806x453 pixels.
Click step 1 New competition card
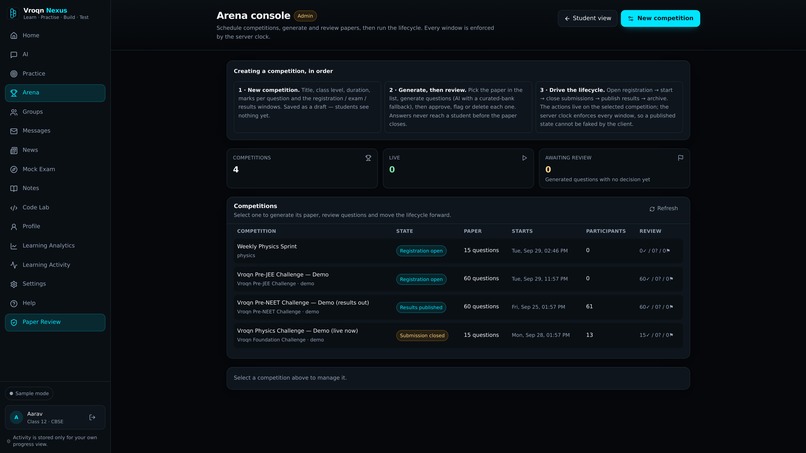pos(307,107)
